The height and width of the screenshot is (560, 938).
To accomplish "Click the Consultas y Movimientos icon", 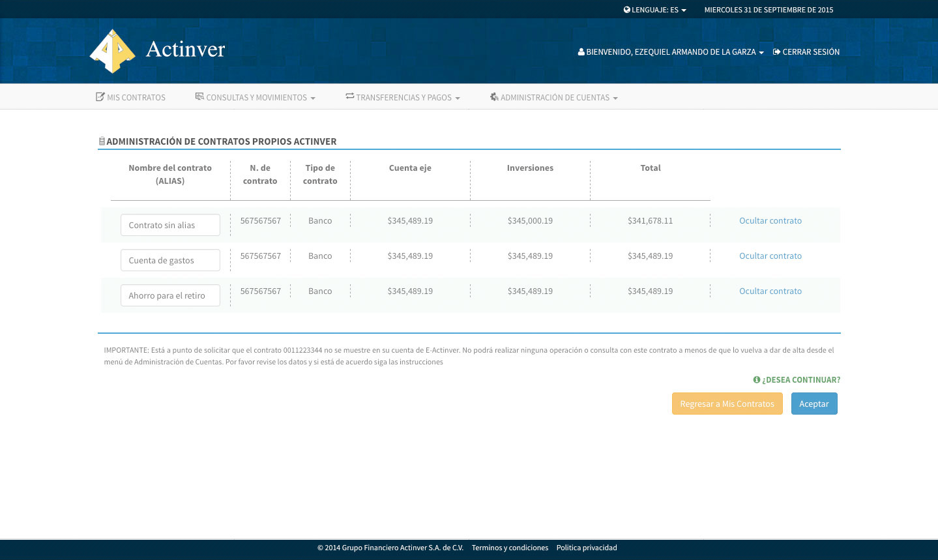I will pos(199,96).
